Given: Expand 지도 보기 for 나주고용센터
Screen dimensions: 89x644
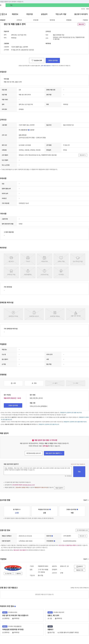Looking at the screenshot, I should (83, 536).
